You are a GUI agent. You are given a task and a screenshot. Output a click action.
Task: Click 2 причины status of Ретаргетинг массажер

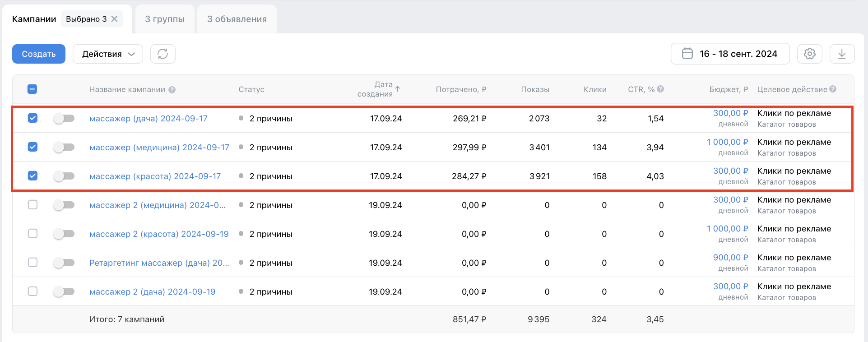pyautogui.click(x=271, y=263)
